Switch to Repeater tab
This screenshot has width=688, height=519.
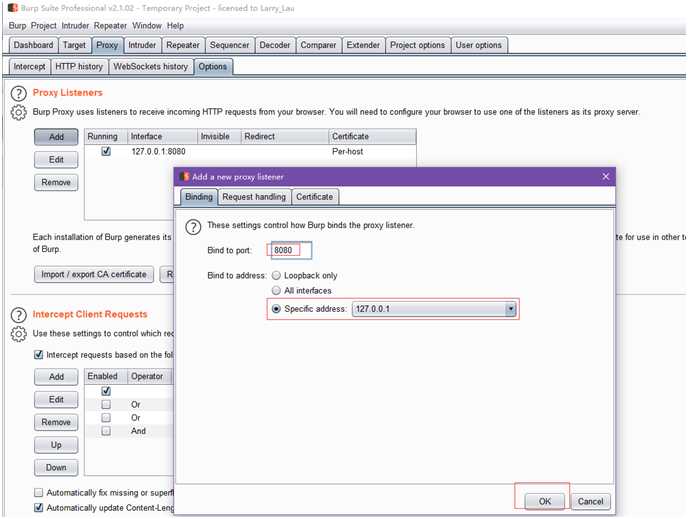coord(183,45)
